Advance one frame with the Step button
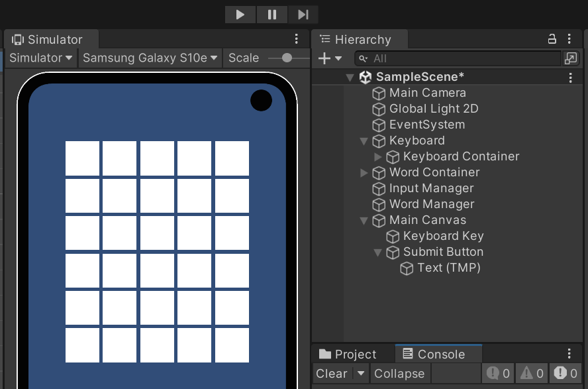 (x=303, y=15)
